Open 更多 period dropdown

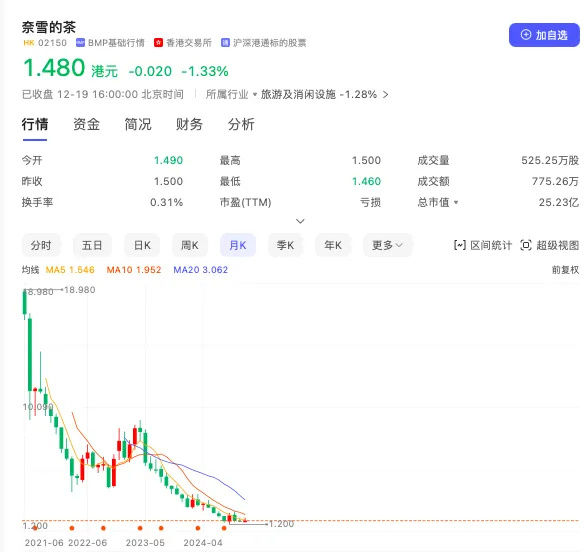[387, 245]
